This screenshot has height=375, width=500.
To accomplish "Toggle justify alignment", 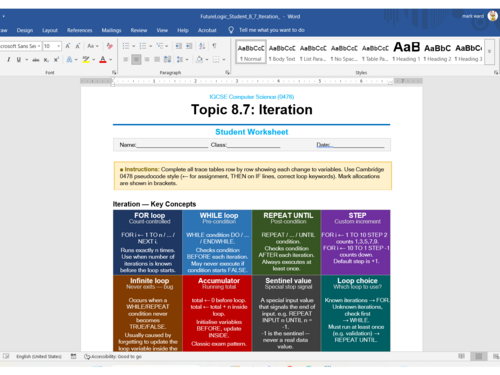I will [157, 60].
